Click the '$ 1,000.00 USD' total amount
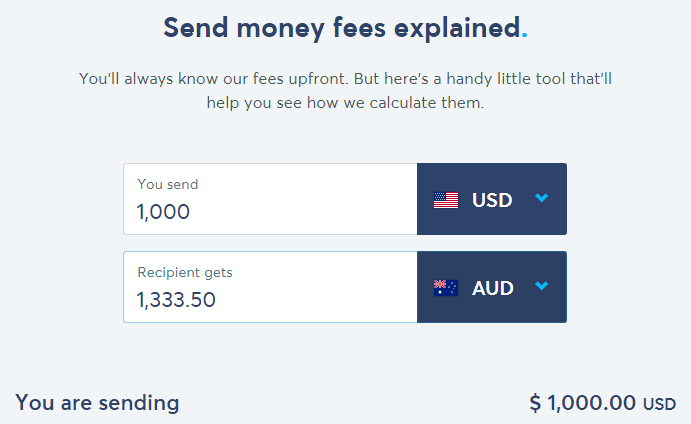 click(602, 403)
